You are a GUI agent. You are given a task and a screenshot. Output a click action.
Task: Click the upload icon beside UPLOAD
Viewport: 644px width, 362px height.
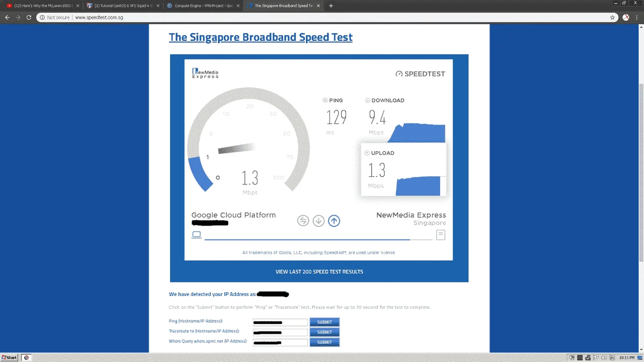[367, 153]
